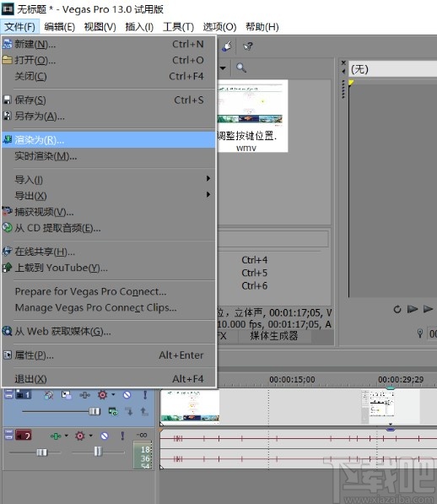Screen dimensions: 437x504
Task: Open the 工具(T) Tools menu
Action: 178,27
